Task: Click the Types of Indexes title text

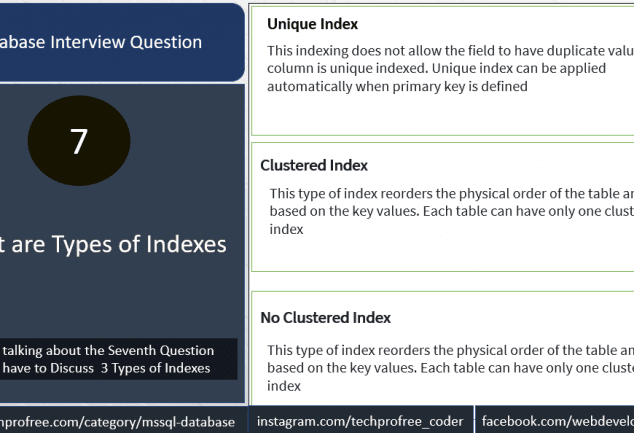Action: coord(113,244)
